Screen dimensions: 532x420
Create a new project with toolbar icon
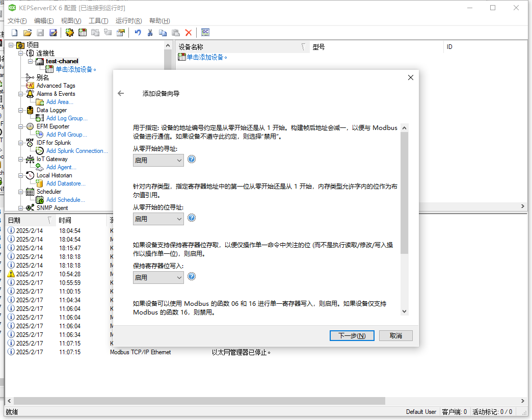click(x=15, y=33)
